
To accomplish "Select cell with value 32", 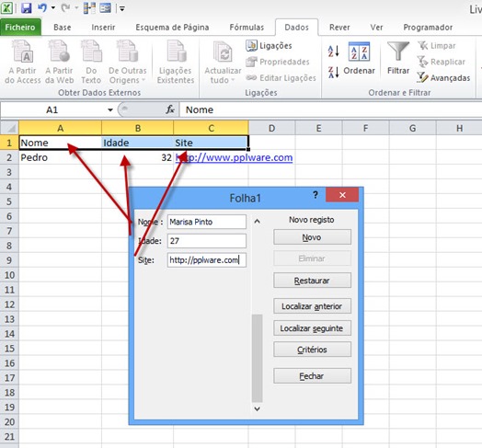I will (x=137, y=157).
